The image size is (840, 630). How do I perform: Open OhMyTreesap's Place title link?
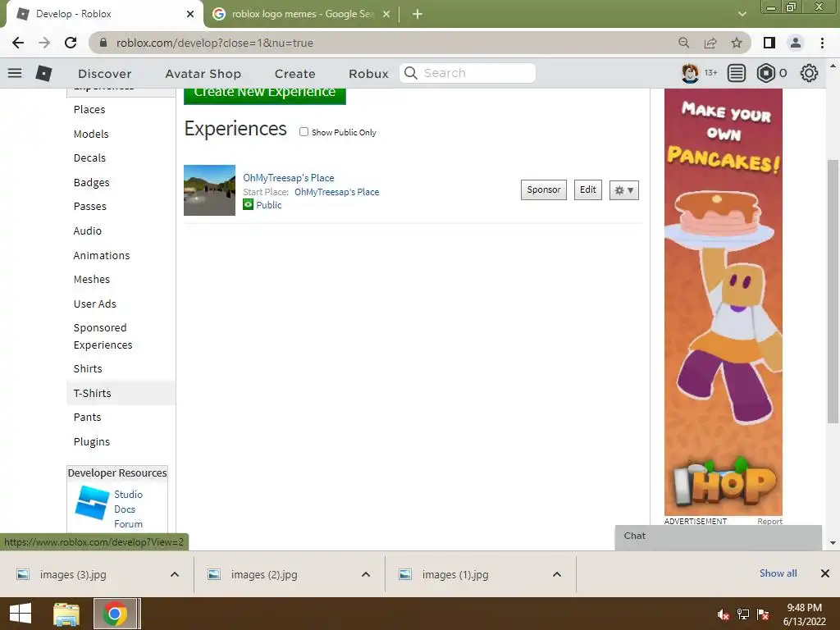coord(289,178)
